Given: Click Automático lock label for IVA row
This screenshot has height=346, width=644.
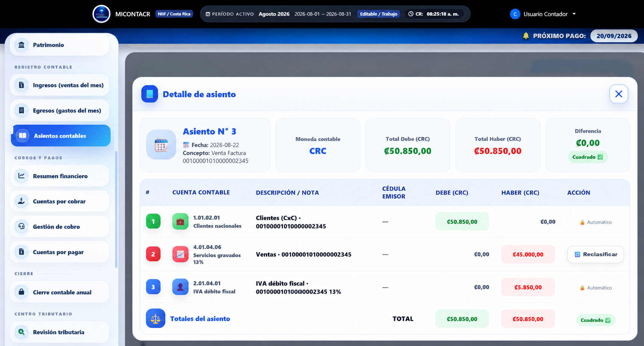Looking at the screenshot, I should click(596, 288).
